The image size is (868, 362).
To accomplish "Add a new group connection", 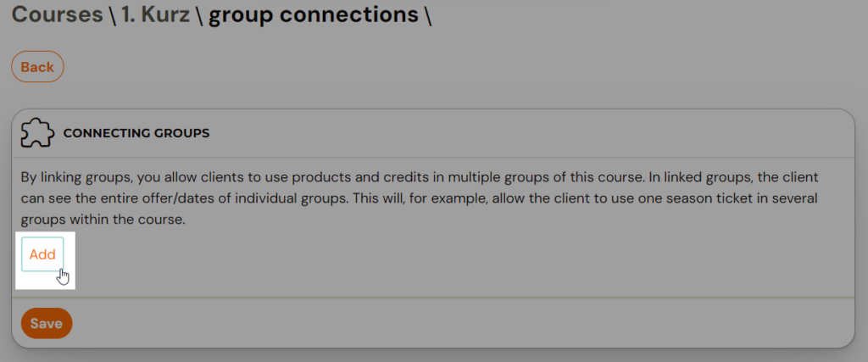I will pos(42,254).
